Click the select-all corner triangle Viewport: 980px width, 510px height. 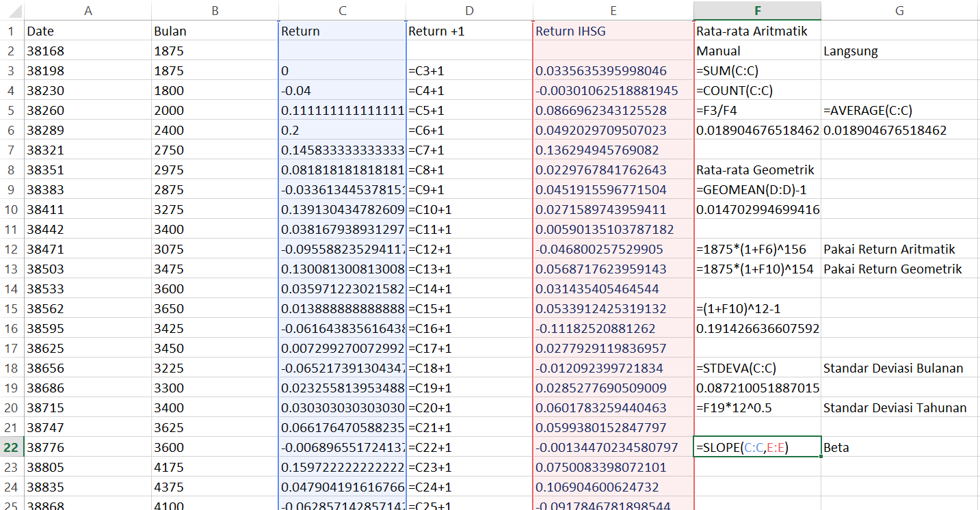pyautogui.click(x=12, y=10)
